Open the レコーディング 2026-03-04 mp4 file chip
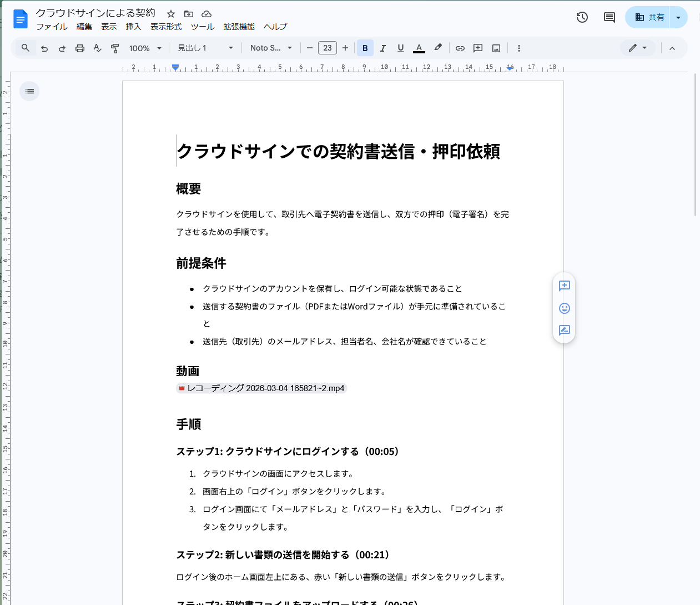Screen dimensions: 700x605 point(261,388)
